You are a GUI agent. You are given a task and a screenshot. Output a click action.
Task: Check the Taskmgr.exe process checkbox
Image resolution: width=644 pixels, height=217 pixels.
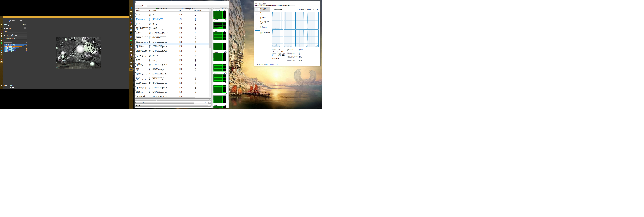pyautogui.click(x=136, y=37)
